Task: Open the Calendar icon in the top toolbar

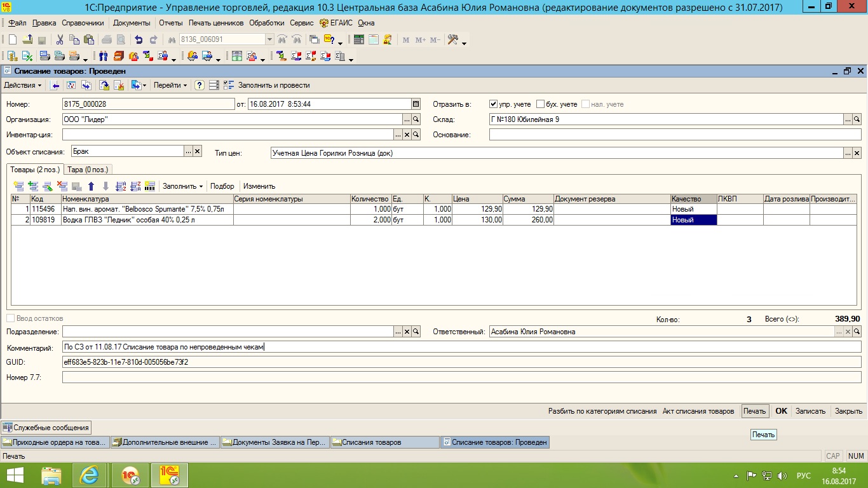Action: pos(373,39)
